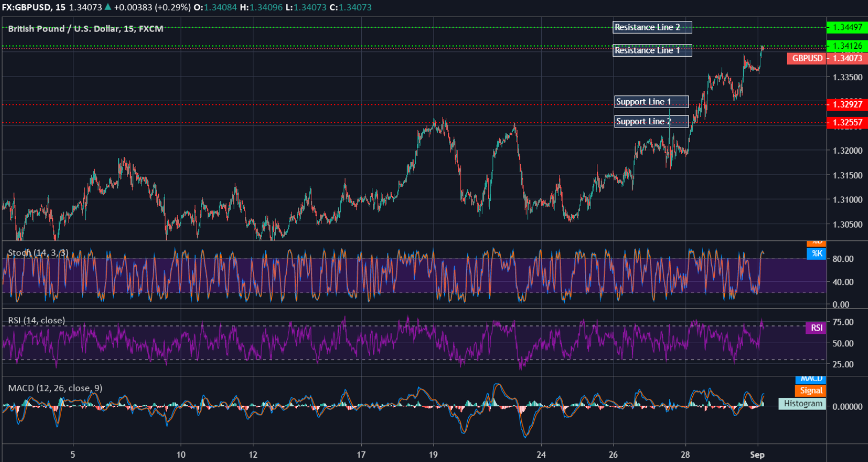Click the 1.31000 price axis value
This screenshot has width=868, height=462.
pos(848,200)
